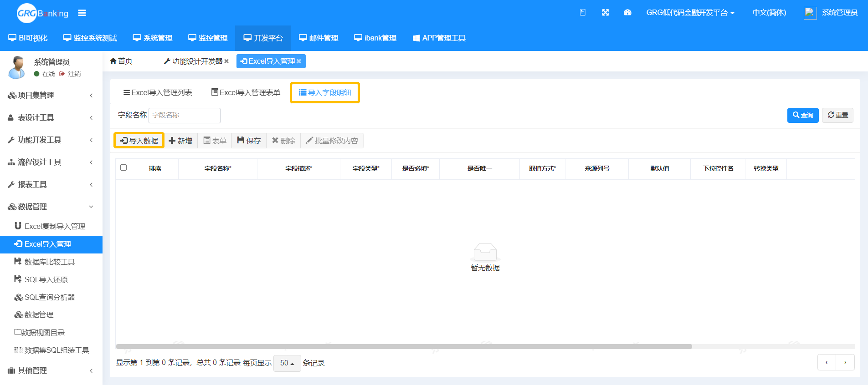The height and width of the screenshot is (385, 868).
Task: Click the fullscreen expand icon
Action: [605, 13]
